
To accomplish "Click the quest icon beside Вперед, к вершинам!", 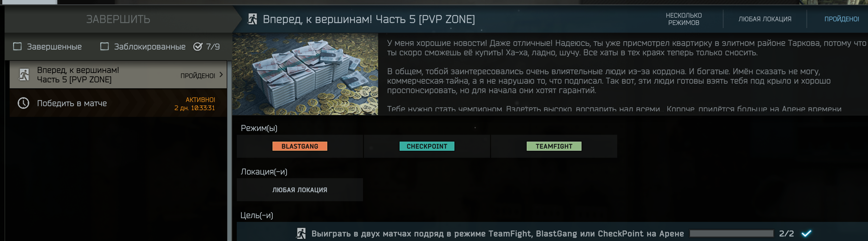I will point(24,75).
